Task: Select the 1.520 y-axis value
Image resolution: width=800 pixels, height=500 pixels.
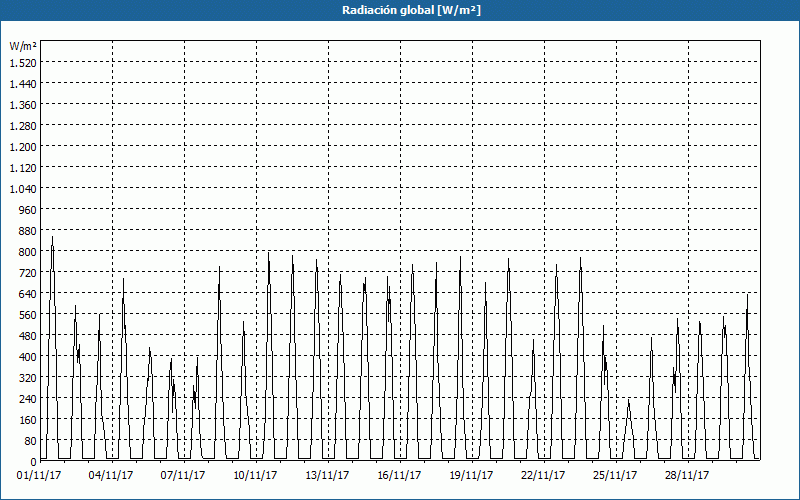Action: pyautogui.click(x=23, y=62)
